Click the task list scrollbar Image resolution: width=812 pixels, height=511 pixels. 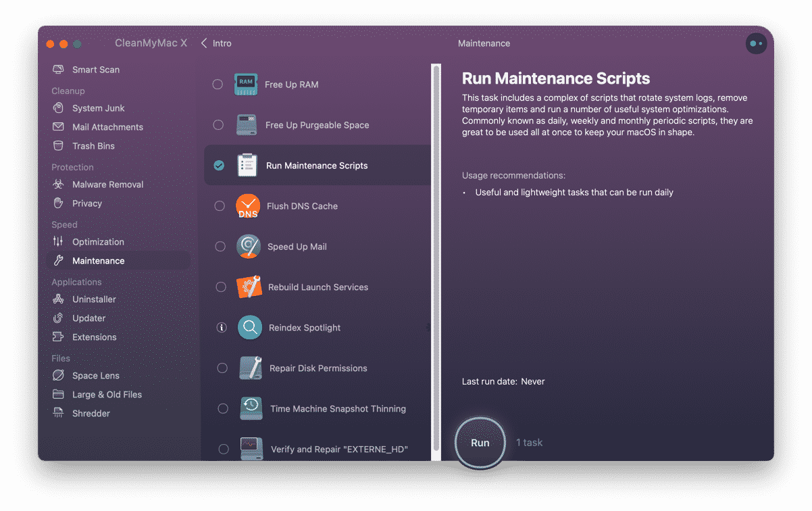tap(436, 258)
